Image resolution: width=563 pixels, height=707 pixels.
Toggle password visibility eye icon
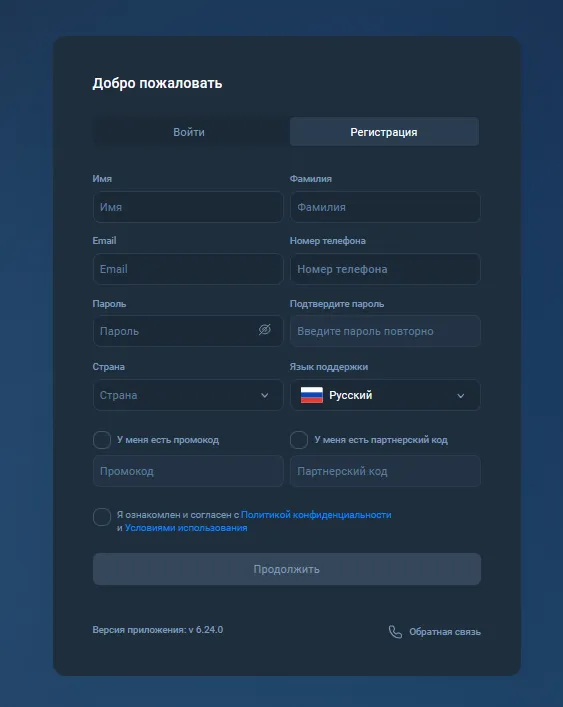point(265,330)
